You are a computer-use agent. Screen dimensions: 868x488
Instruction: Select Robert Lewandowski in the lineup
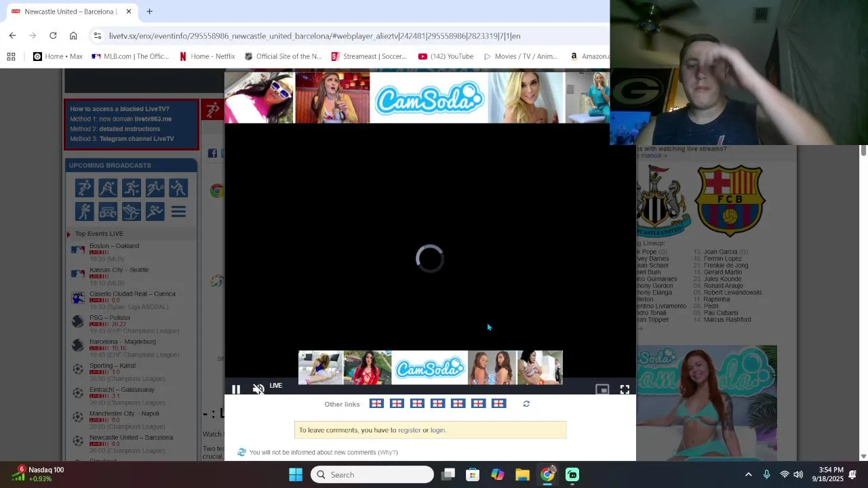[732, 293]
